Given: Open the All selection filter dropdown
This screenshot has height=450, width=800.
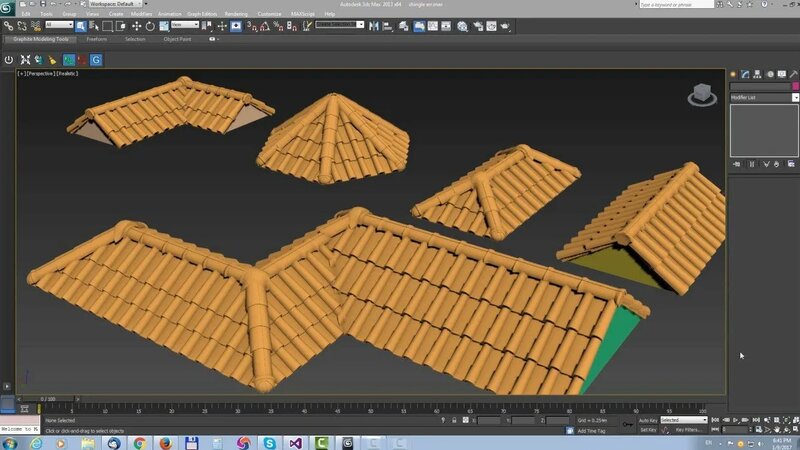Looking at the screenshot, I should coord(59,25).
